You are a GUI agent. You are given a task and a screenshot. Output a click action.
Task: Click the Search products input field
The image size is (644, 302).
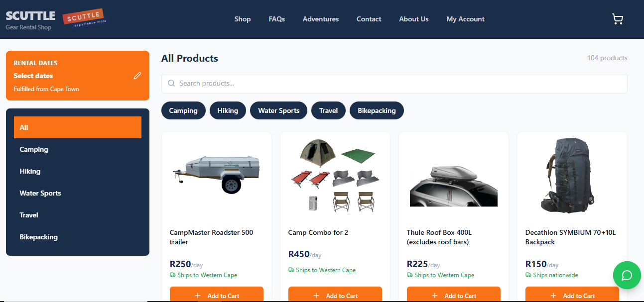(394, 83)
